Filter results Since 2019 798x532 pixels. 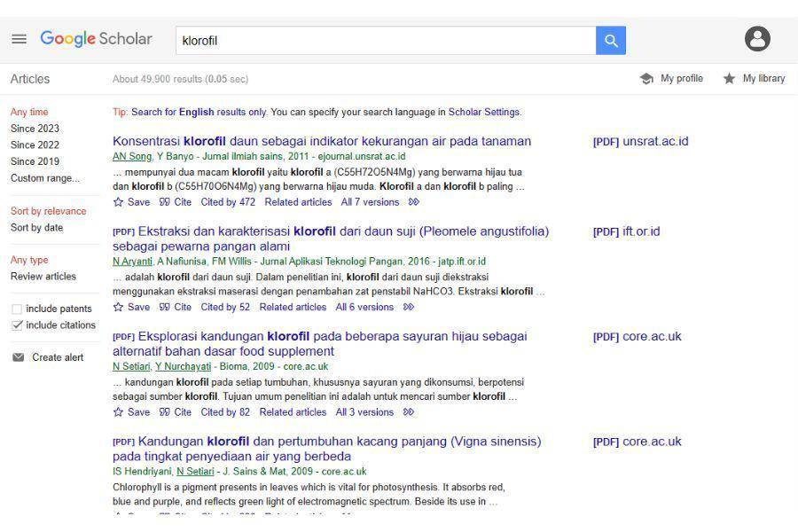(x=35, y=161)
